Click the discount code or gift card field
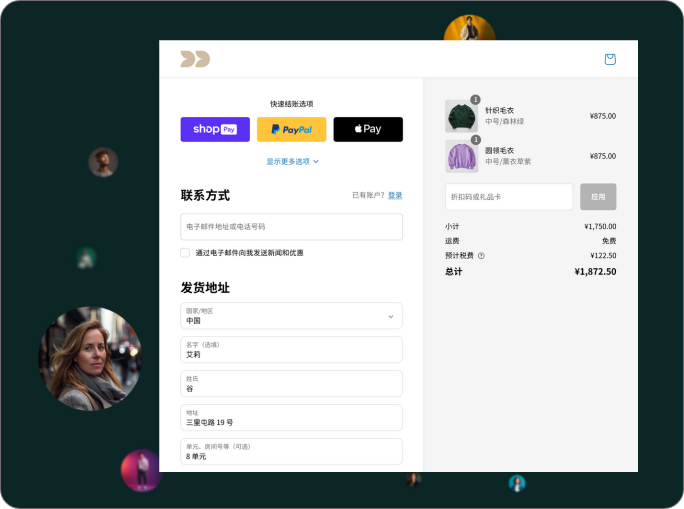Image resolution: width=684 pixels, height=509 pixels. tap(509, 197)
